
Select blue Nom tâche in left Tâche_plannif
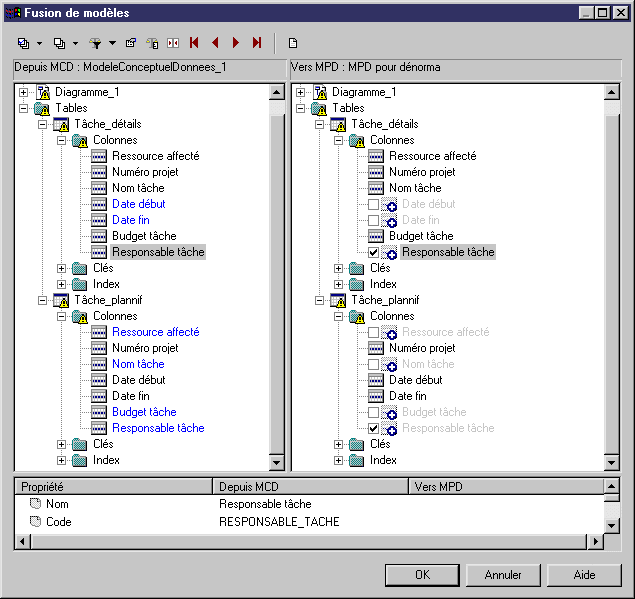click(x=138, y=364)
